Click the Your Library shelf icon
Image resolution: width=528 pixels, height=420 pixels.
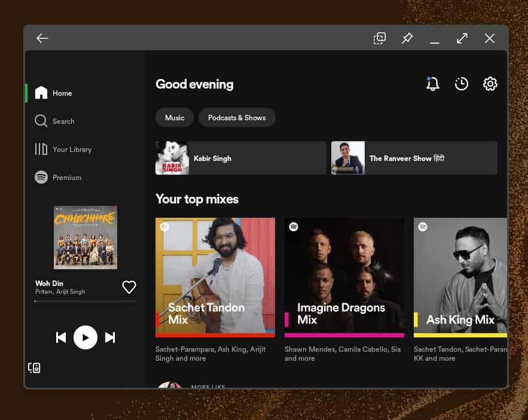coord(41,149)
